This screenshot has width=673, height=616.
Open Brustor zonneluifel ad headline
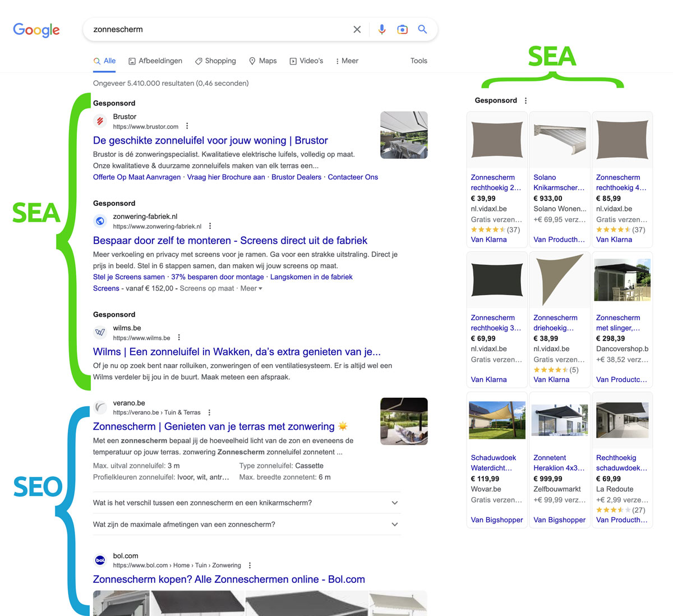click(210, 140)
